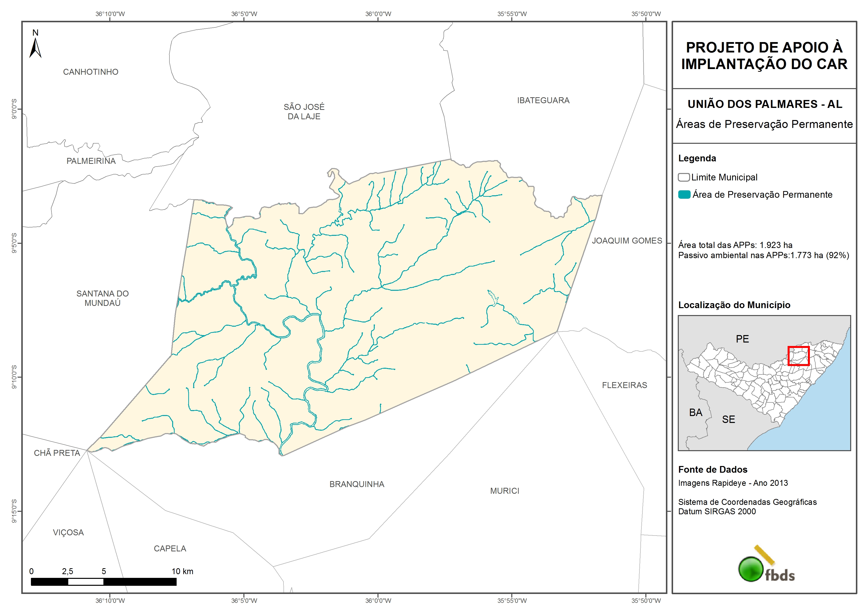Image resolution: width=868 pixels, height=614 pixels.
Task: Click the teal Área de Preservação swatch
Action: tap(684, 195)
